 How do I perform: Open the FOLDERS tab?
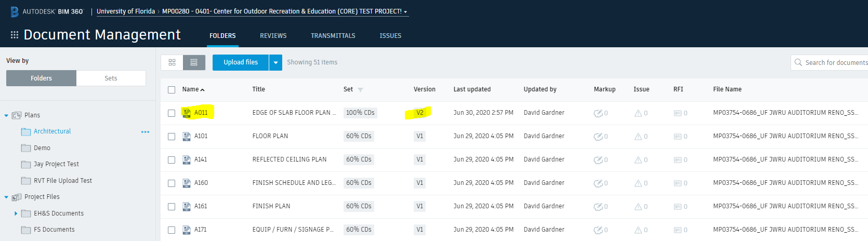coord(222,36)
